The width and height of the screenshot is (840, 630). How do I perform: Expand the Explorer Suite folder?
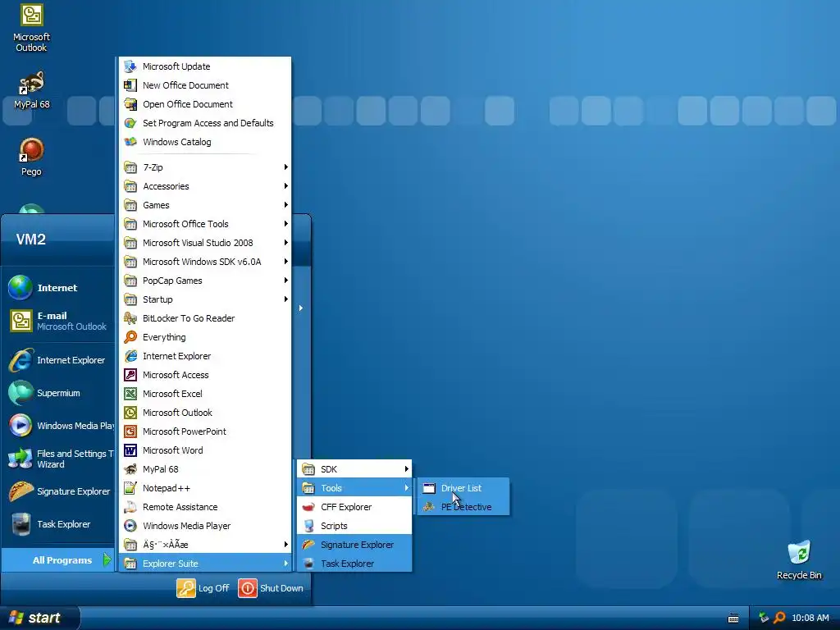(x=206, y=563)
